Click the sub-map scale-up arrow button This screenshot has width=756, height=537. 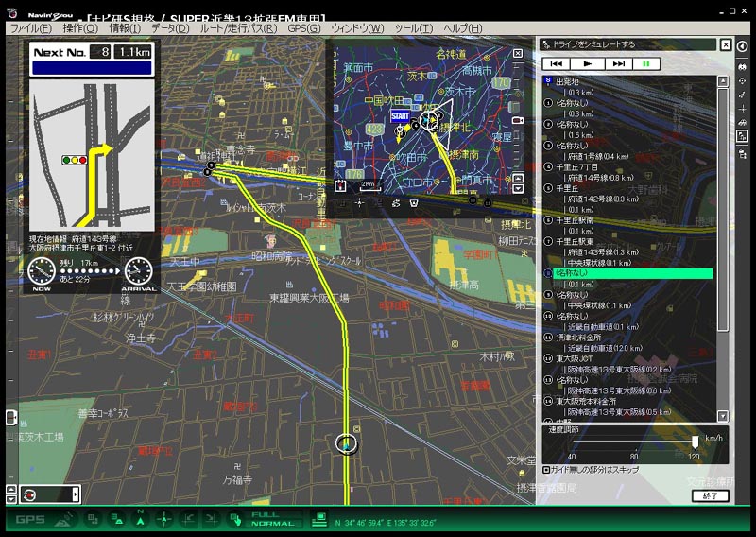click(x=518, y=178)
